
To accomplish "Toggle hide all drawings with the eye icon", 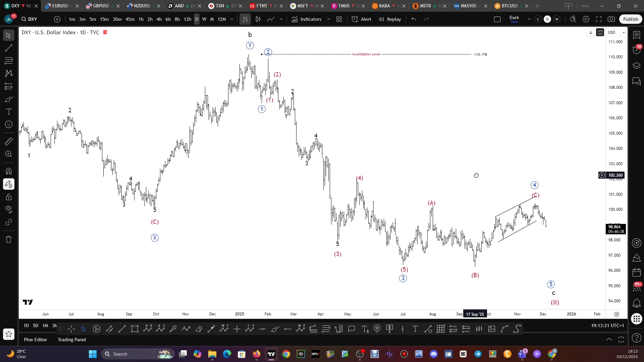I will click(9, 209).
